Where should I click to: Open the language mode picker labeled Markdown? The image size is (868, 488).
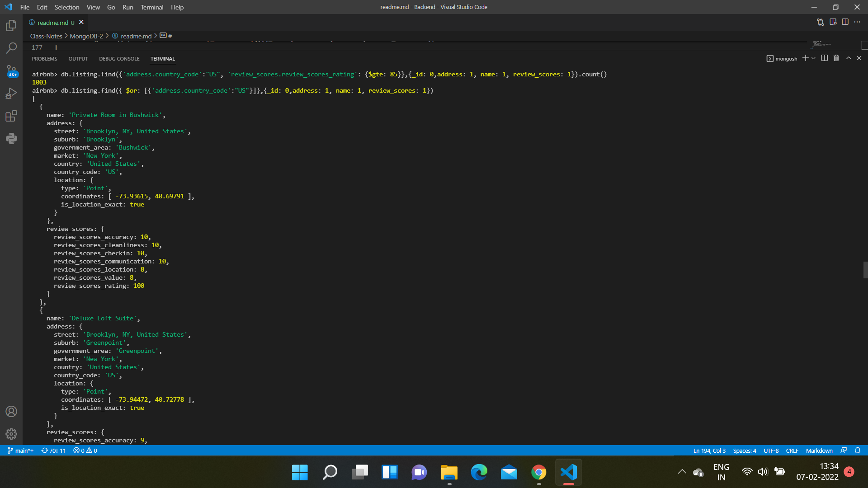[x=819, y=450]
